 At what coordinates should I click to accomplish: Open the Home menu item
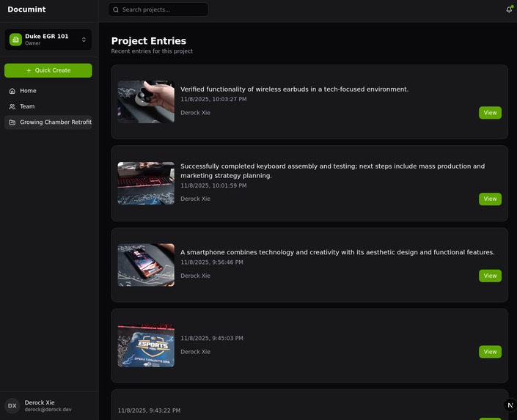click(48, 91)
